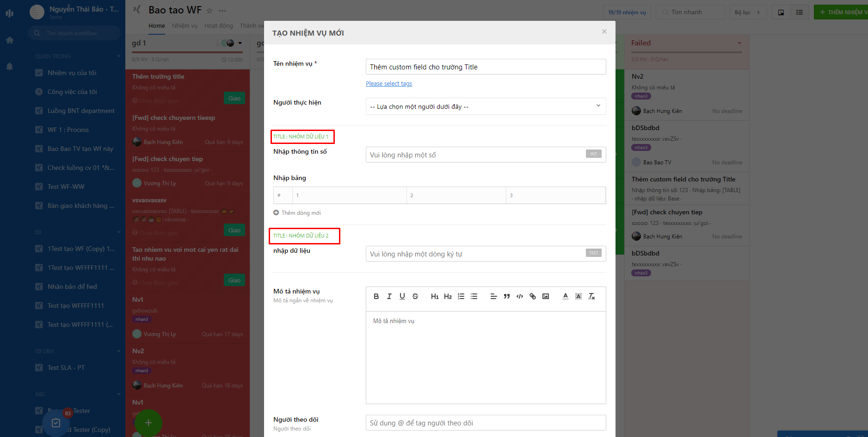The image size is (868, 437).
Task: Open the Nguyễn Thái Bảo user avatar
Action: coord(37,12)
